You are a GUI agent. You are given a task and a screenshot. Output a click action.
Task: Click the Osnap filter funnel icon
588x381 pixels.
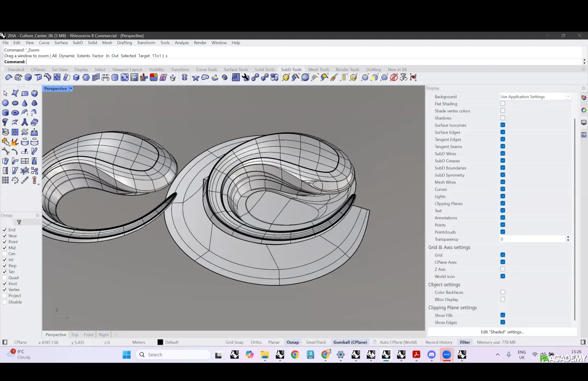coord(19,222)
